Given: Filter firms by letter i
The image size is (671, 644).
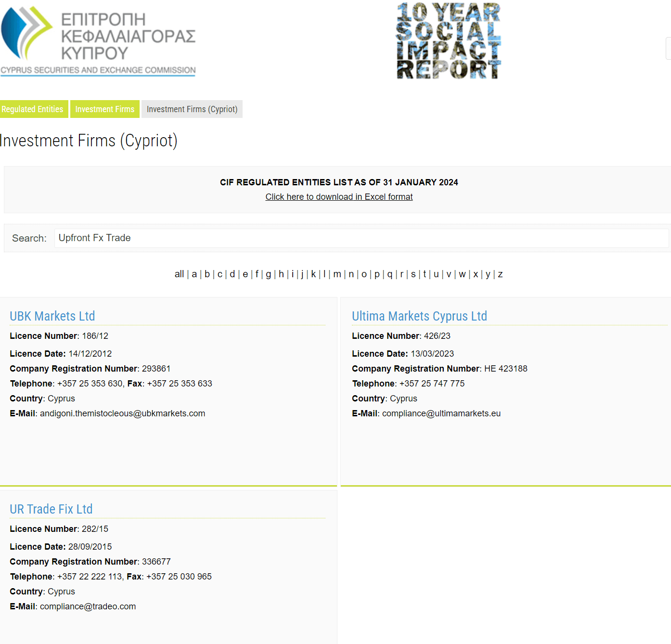Looking at the screenshot, I should 293,274.
